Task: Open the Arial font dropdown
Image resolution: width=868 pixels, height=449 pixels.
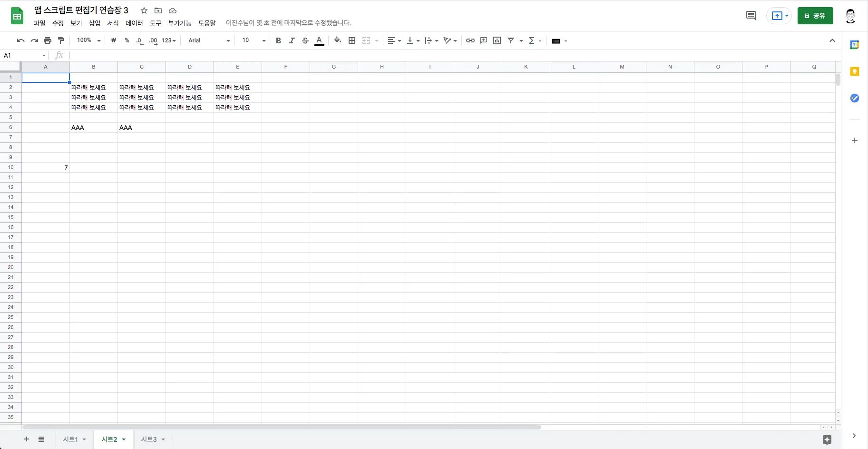Action: coord(209,40)
